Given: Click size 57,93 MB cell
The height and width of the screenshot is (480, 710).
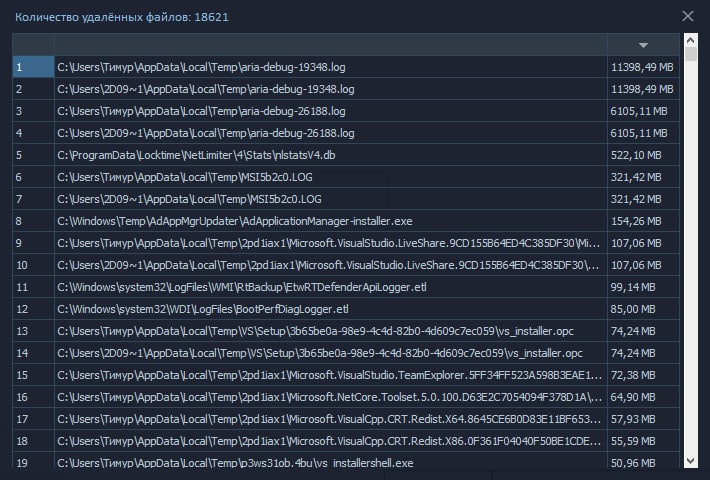Looking at the screenshot, I should click(643, 419).
